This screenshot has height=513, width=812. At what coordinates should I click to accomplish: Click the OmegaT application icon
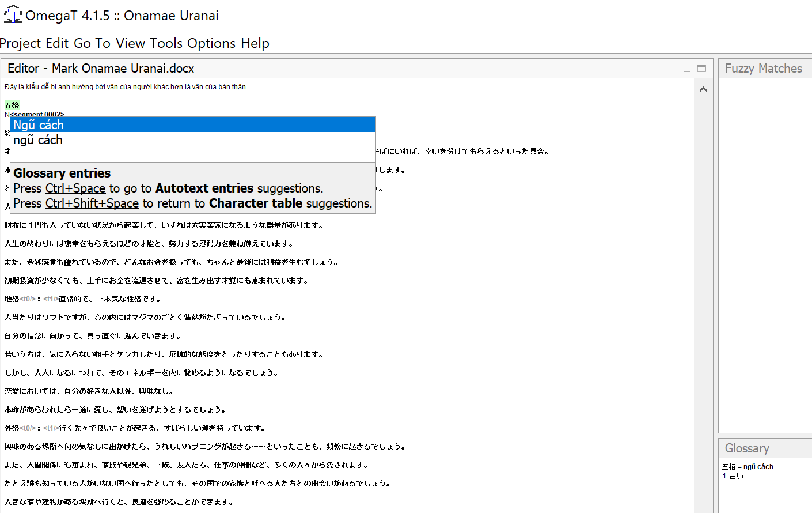(13, 15)
